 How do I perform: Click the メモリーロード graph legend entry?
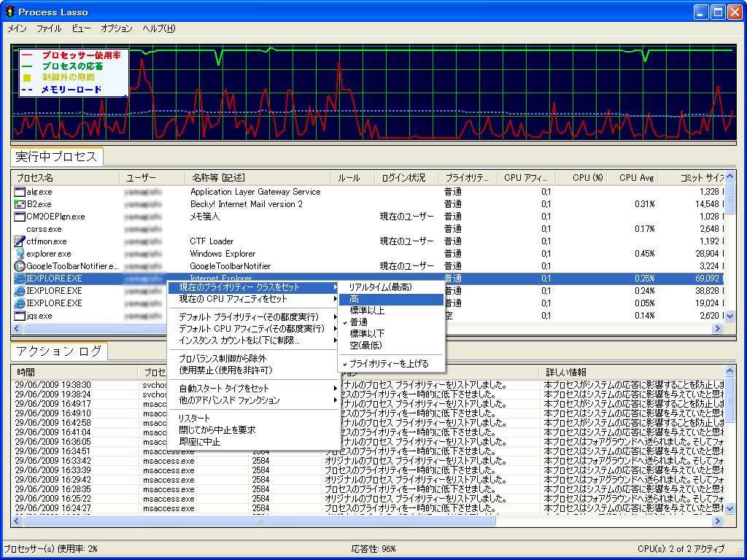71,90
